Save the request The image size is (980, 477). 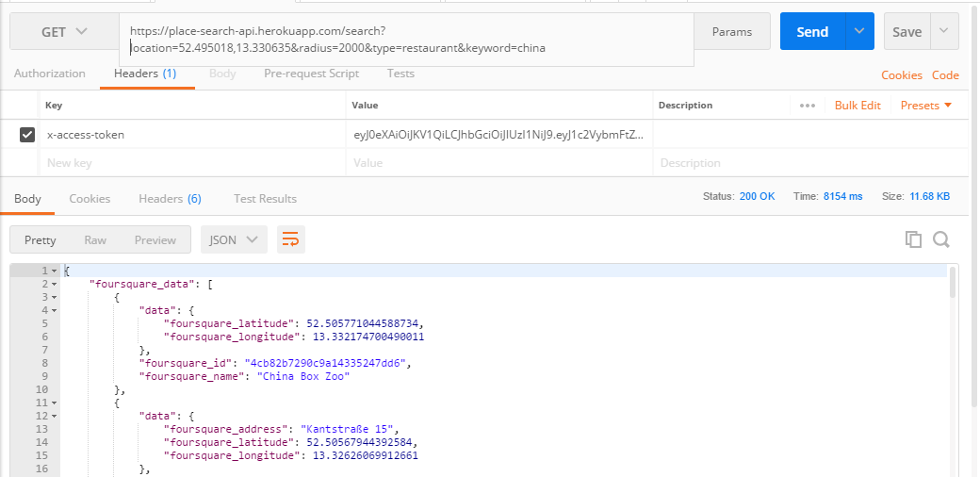point(906,32)
